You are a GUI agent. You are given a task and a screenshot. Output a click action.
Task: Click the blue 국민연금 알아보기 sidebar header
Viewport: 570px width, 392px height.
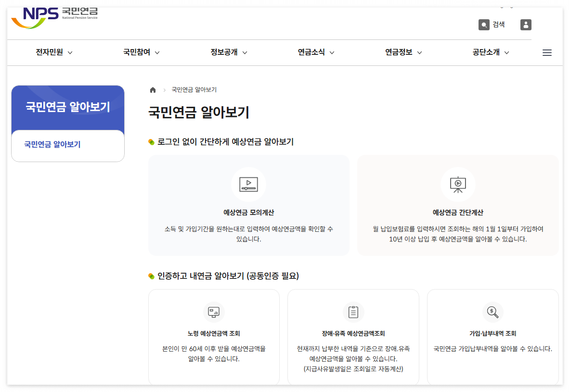pos(68,107)
